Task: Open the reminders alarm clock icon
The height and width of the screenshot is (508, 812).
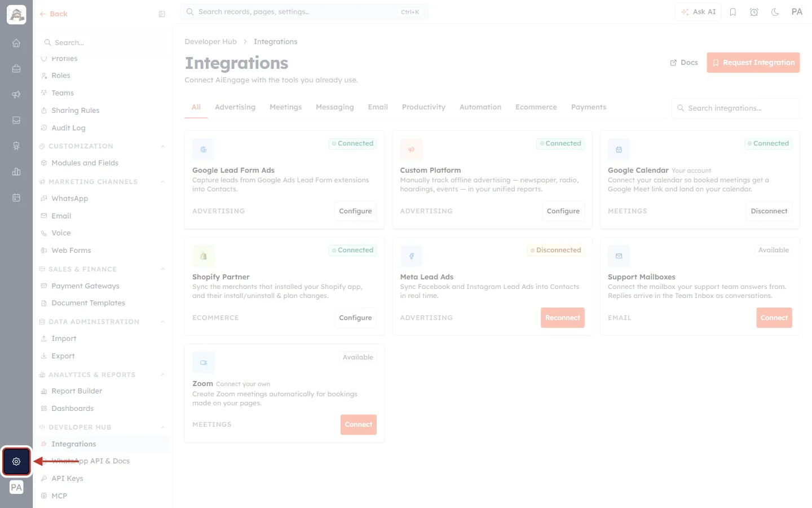Action: point(754,12)
